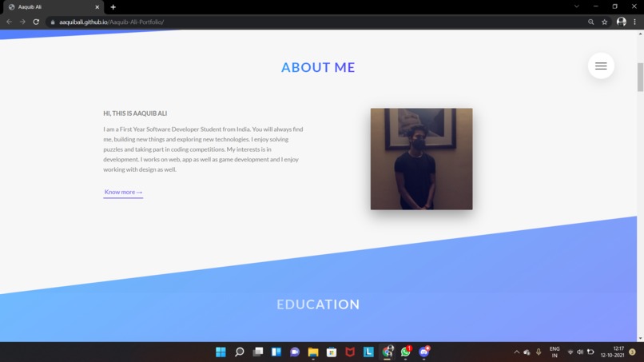Viewport: 644px width, 362px height.
Task: Expand the tab search chevron
Action: (x=576, y=6)
